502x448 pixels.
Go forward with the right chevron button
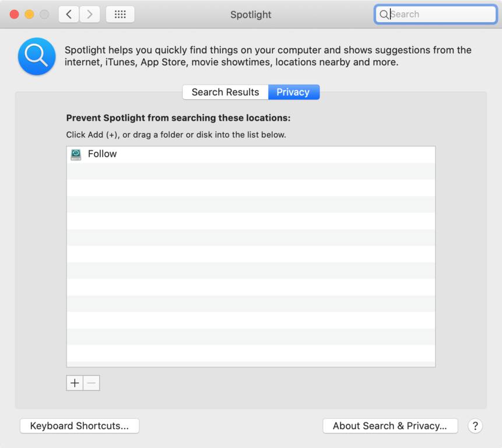tap(90, 15)
